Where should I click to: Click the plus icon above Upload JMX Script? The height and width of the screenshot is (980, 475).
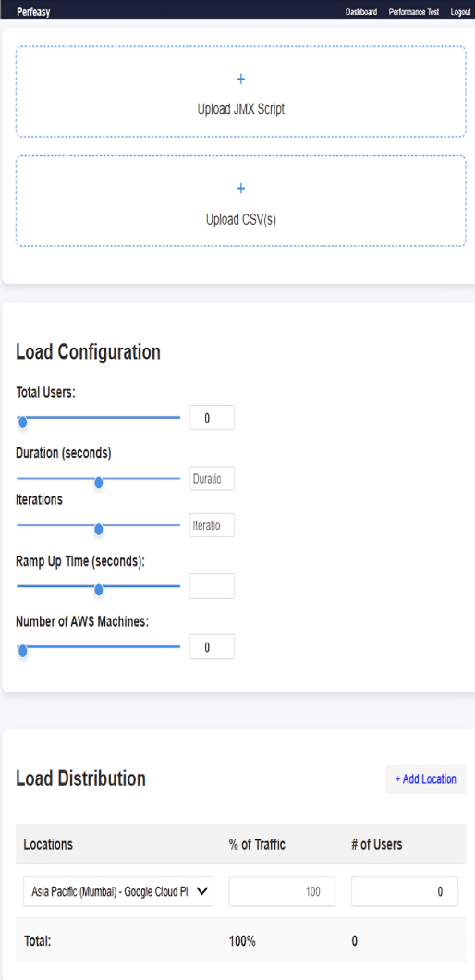pyautogui.click(x=241, y=80)
